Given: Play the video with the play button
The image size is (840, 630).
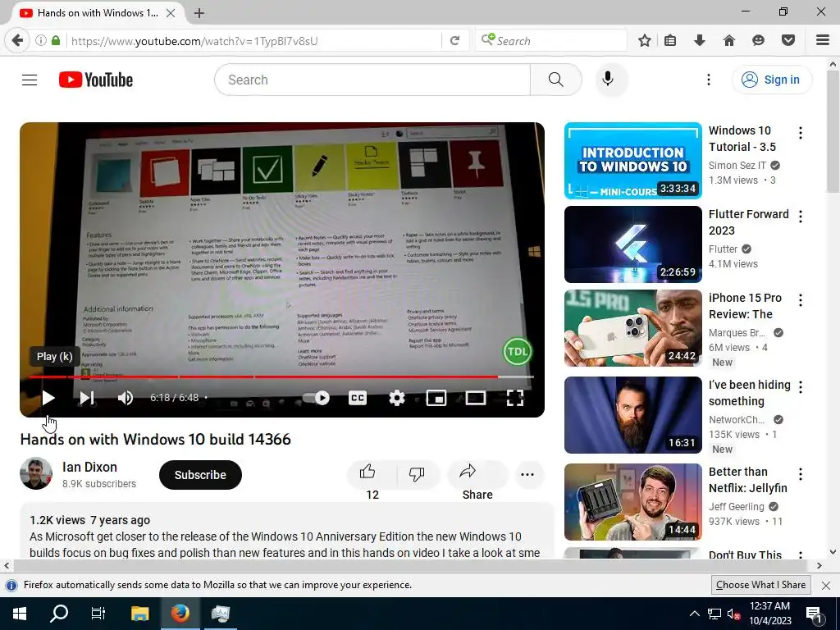Looking at the screenshot, I should click(48, 398).
